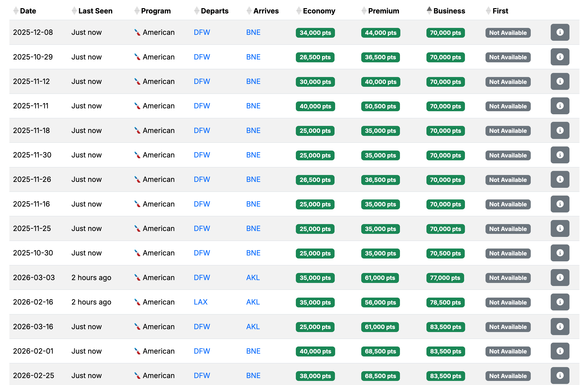Sort table by Economy points
This screenshot has width=588, height=385.
(x=319, y=11)
